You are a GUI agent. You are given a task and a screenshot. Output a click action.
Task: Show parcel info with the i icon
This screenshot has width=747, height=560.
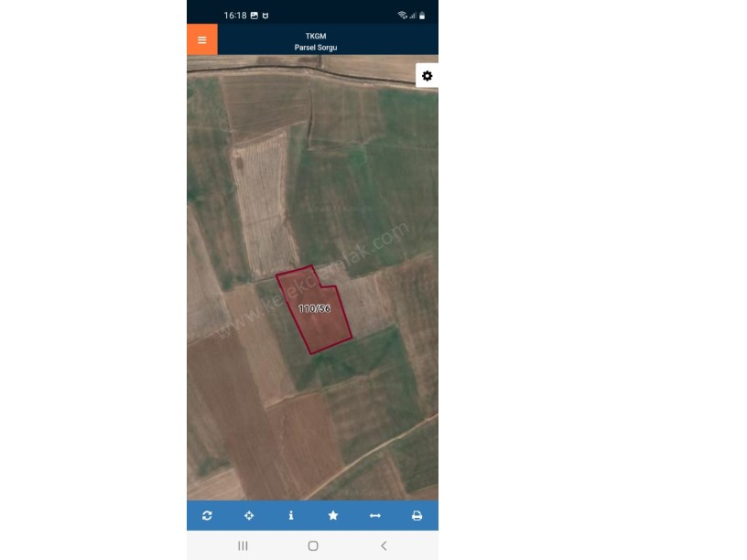[x=291, y=515]
